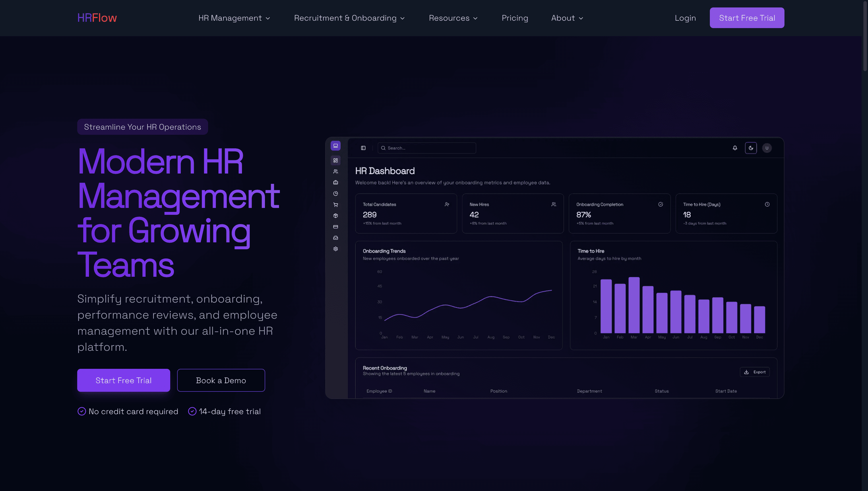Screen dimensions: 868x491
Task: Click the Book a Demo button
Action: click(221, 380)
